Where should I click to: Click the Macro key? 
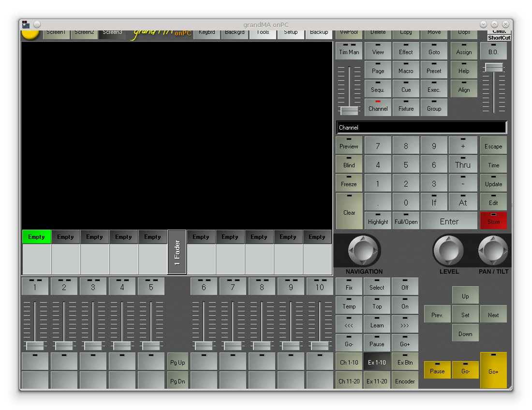tap(406, 70)
